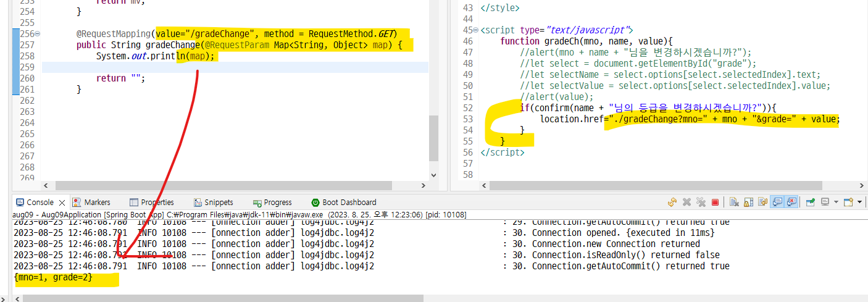Click the 'return "";' statement at line 260

pyautogui.click(x=120, y=78)
